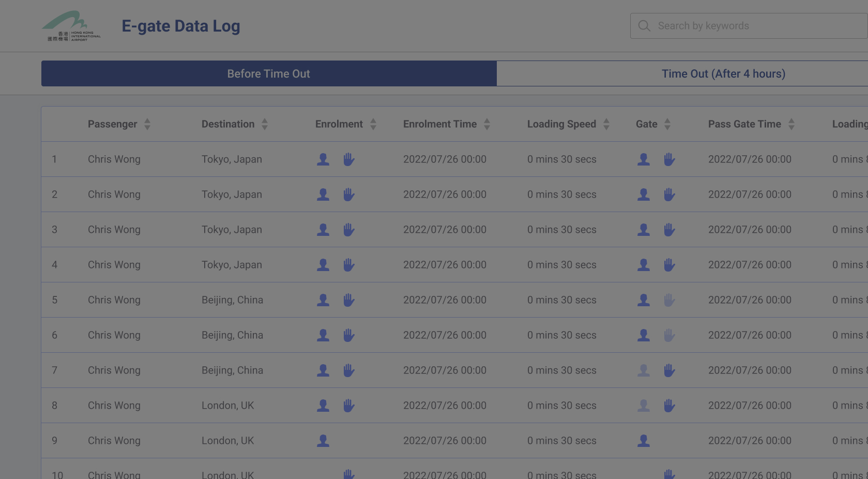Image resolution: width=868 pixels, height=479 pixels.
Task: Click the Enrolment hand icon in row 5
Action: click(349, 300)
